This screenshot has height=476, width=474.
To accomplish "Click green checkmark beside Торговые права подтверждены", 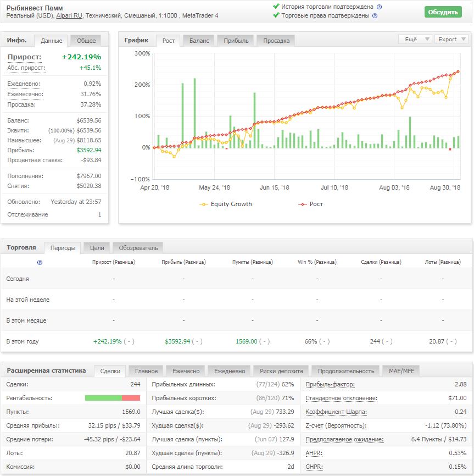I will pyautogui.click(x=276, y=15).
